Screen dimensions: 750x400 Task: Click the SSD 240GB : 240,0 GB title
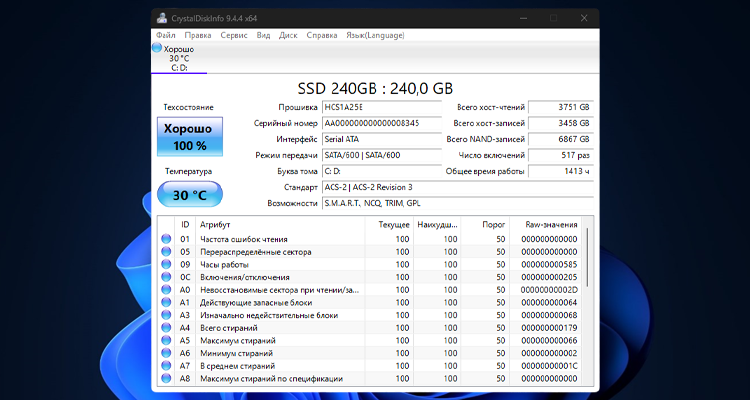click(375, 89)
